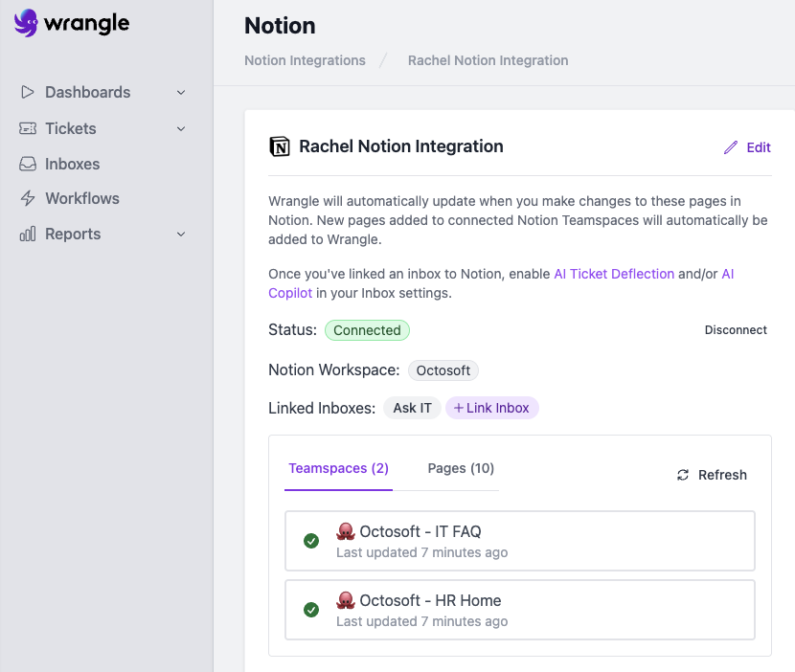The width and height of the screenshot is (795, 672).
Task: Click Rachel Notion Integration breadcrumb
Action: pyautogui.click(x=488, y=60)
